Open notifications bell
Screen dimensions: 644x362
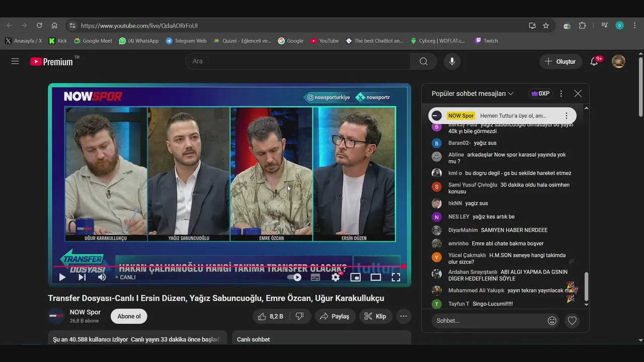pos(594,61)
